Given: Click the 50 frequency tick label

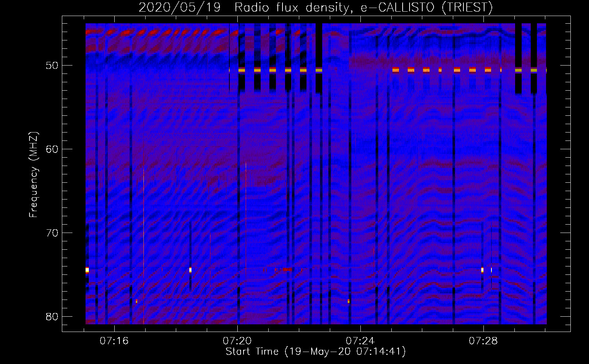Looking at the screenshot, I should tap(52, 66).
